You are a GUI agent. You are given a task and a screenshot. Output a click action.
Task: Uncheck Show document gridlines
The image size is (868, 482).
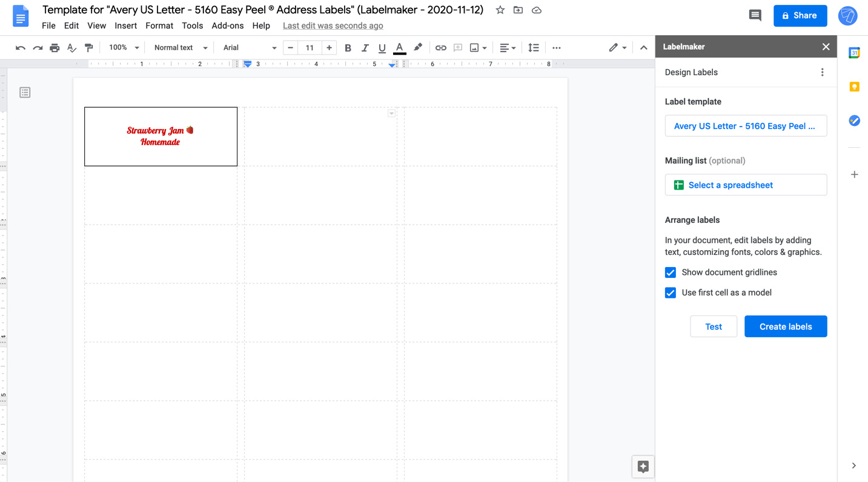tap(671, 272)
